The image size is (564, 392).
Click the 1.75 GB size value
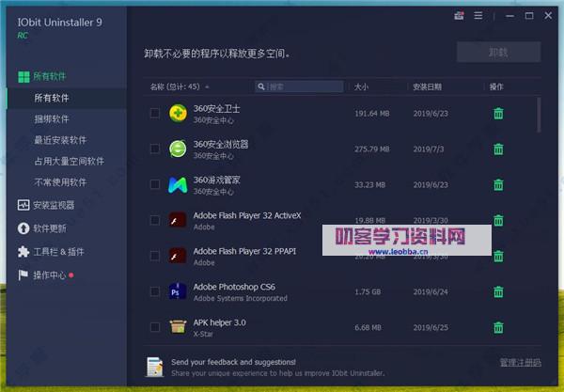[x=368, y=291]
